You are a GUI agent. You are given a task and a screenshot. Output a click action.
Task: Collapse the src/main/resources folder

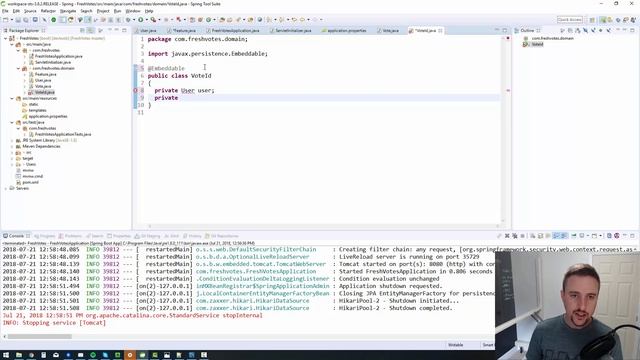(12, 98)
